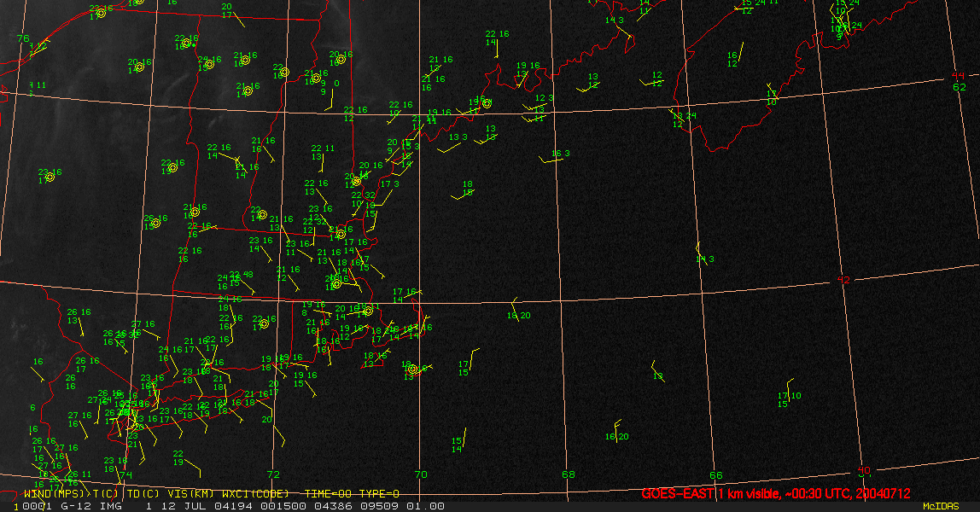Click the longitude label 66

point(715,475)
